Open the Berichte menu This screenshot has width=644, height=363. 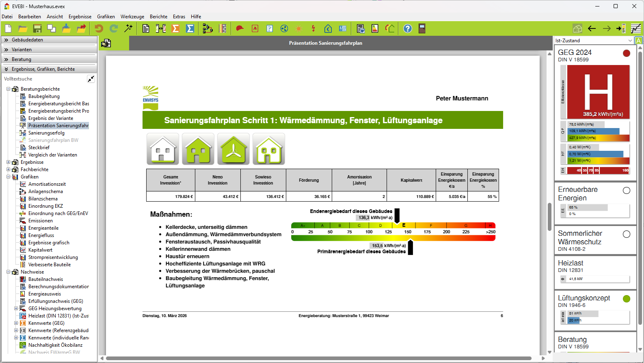[x=158, y=17]
